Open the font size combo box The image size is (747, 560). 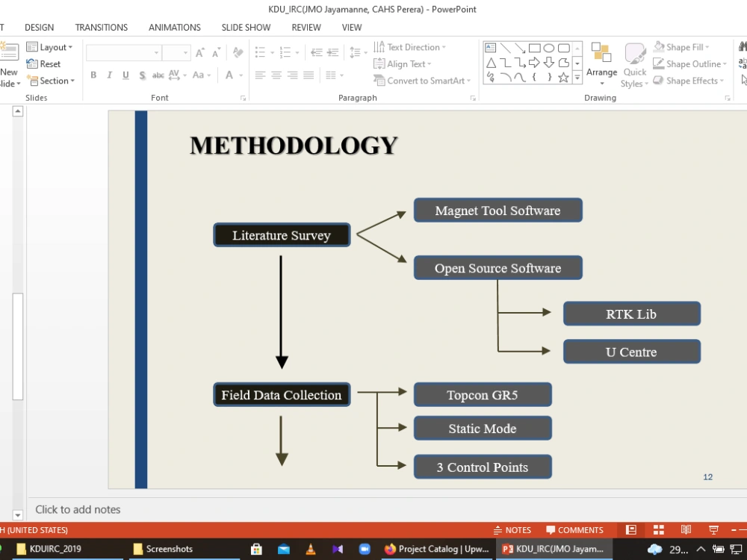coord(176,52)
